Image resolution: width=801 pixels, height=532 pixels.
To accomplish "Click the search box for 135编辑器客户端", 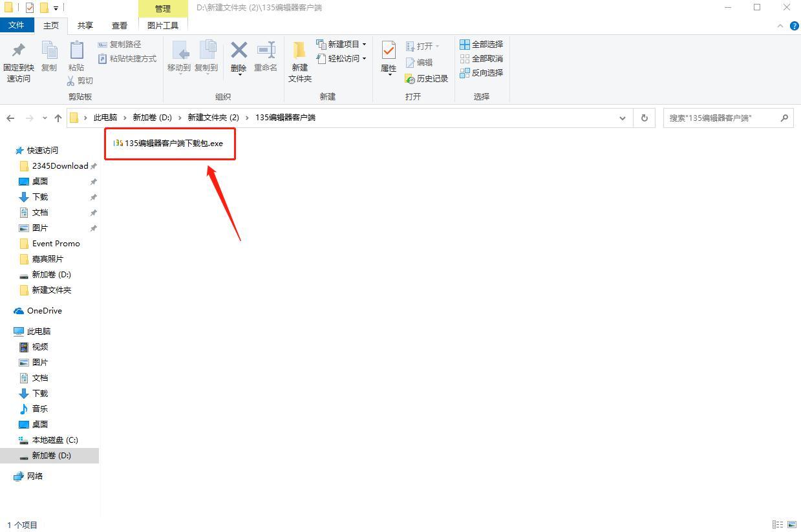I will click(x=728, y=118).
